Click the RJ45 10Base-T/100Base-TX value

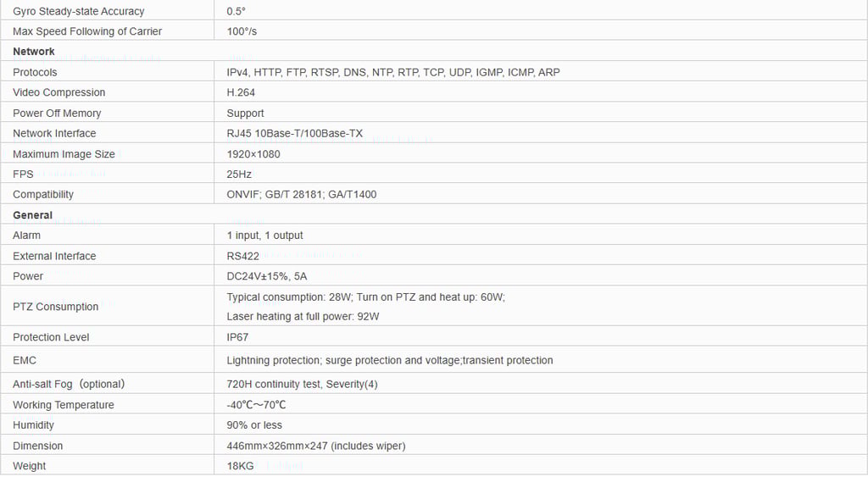coord(294,133)
